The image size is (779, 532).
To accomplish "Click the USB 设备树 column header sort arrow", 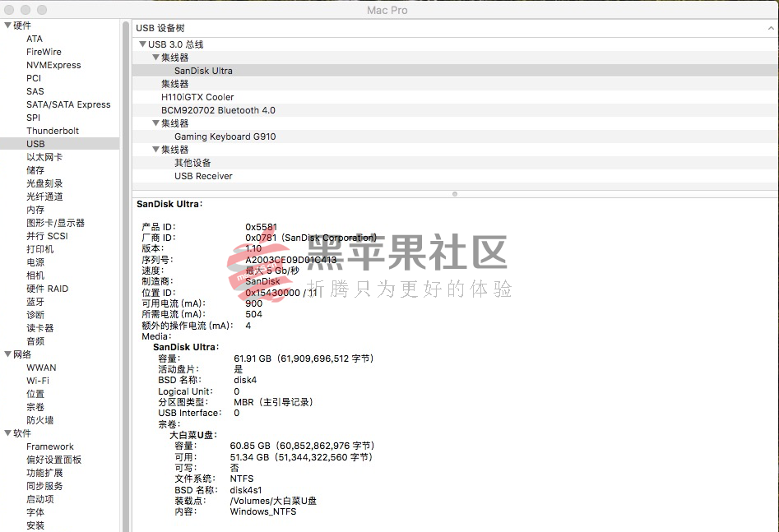I will 771,28.
